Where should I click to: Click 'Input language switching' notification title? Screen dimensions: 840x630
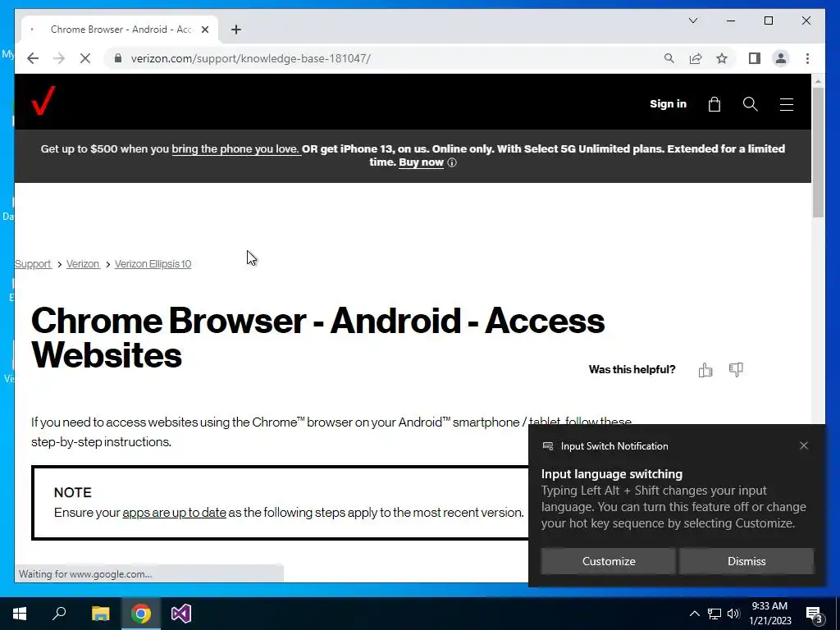coord(612,474)
